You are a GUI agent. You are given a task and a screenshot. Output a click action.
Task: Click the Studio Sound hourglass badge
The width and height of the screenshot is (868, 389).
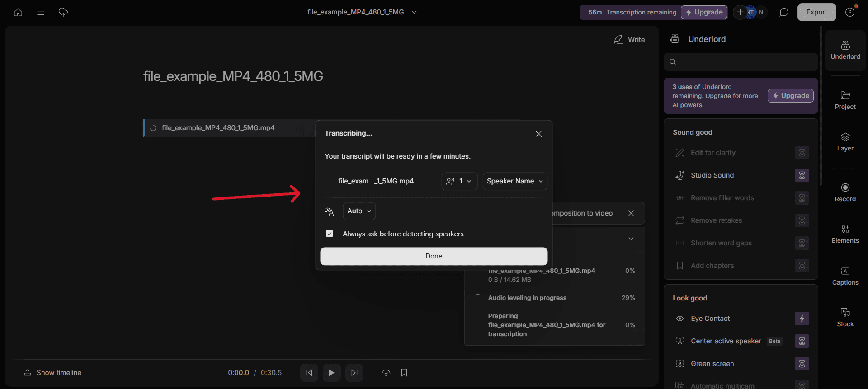tap(802, 175)
